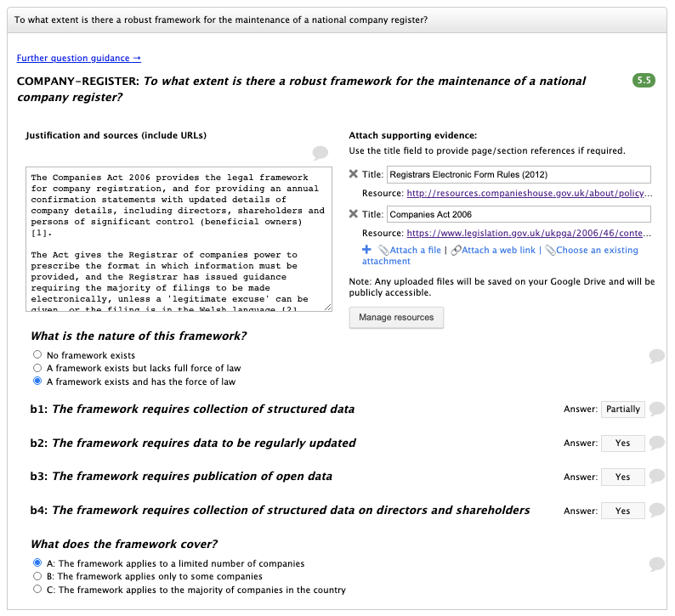Screen dimensions: 675x616
Task: Remove Companies Act 2006 attachment
Action: click(353, 214)
